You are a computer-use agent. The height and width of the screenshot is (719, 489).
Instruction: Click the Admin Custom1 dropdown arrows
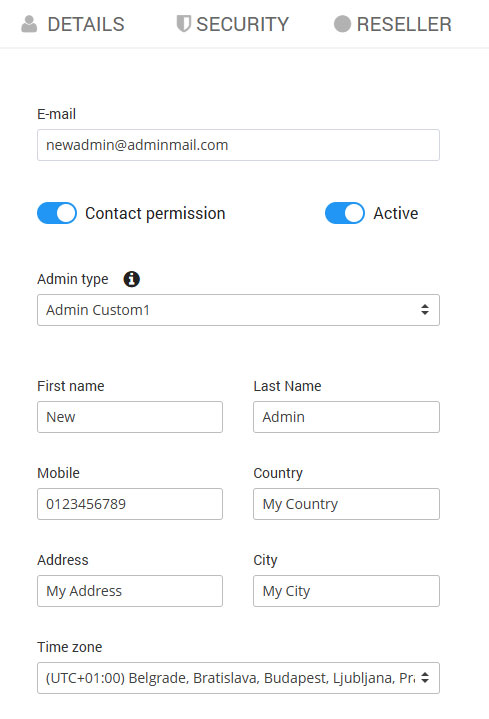tap(425, 310)
